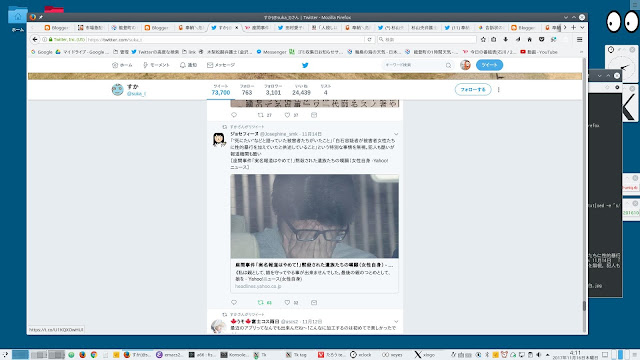Click the article card photo thumbnail
The height and width of the screenshot is (360, 640).
click(314, 216)
